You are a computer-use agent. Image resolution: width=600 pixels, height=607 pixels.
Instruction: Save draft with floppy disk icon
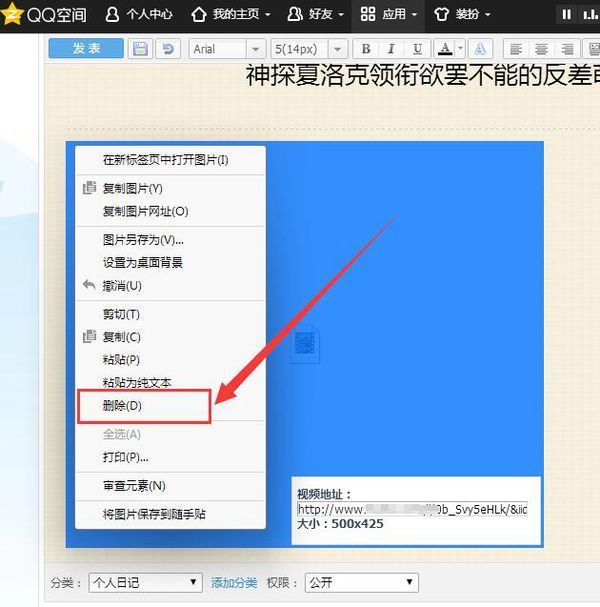140,49
